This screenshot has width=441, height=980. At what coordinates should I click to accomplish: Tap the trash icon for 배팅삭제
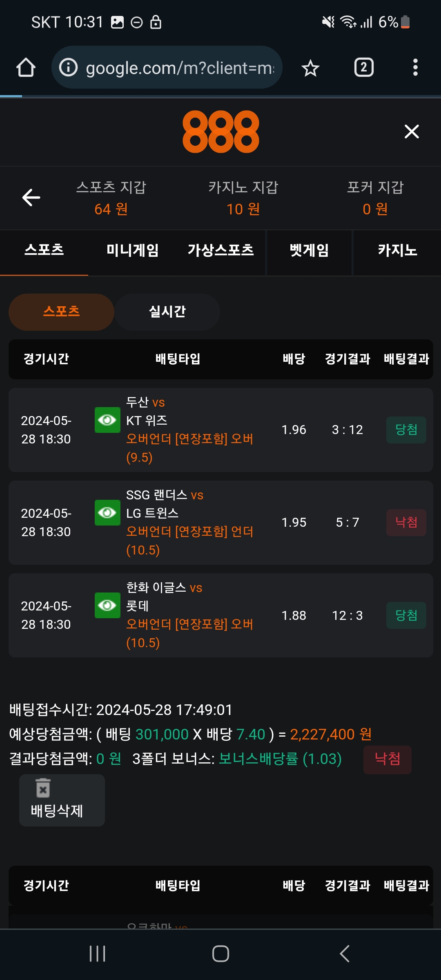point(43,788)
